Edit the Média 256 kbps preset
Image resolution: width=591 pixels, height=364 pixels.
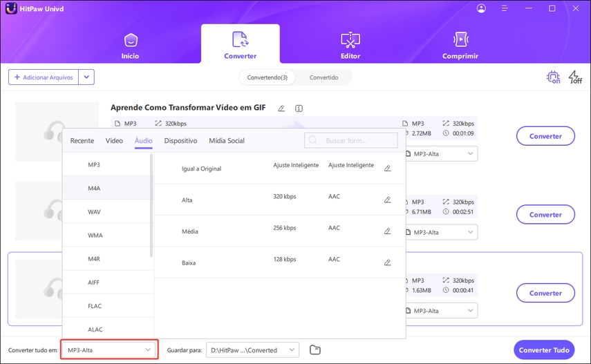point(387,231)
